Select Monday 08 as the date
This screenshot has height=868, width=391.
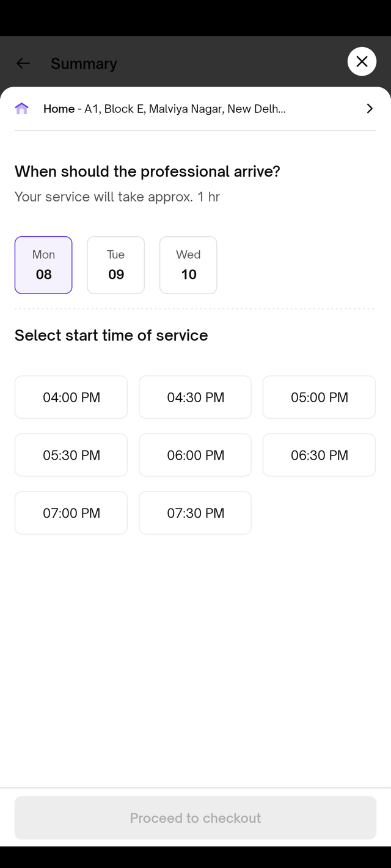[x=43, y=265]
